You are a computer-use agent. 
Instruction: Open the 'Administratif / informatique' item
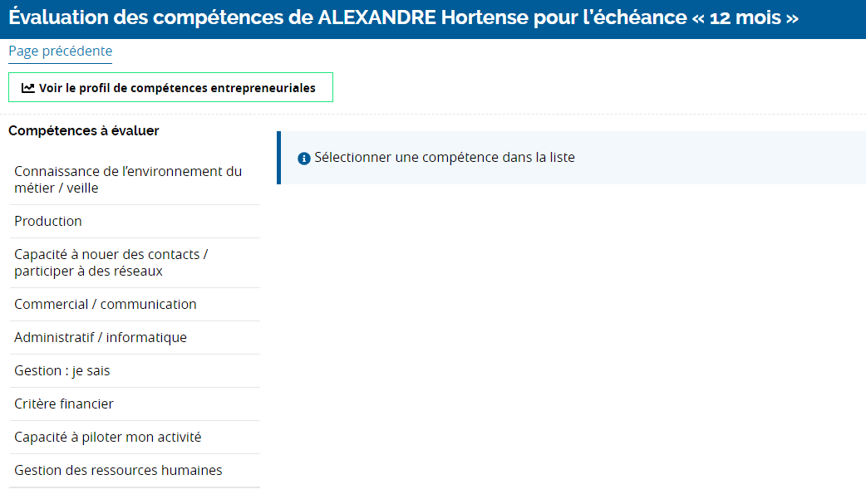click(x=100, y=337)
